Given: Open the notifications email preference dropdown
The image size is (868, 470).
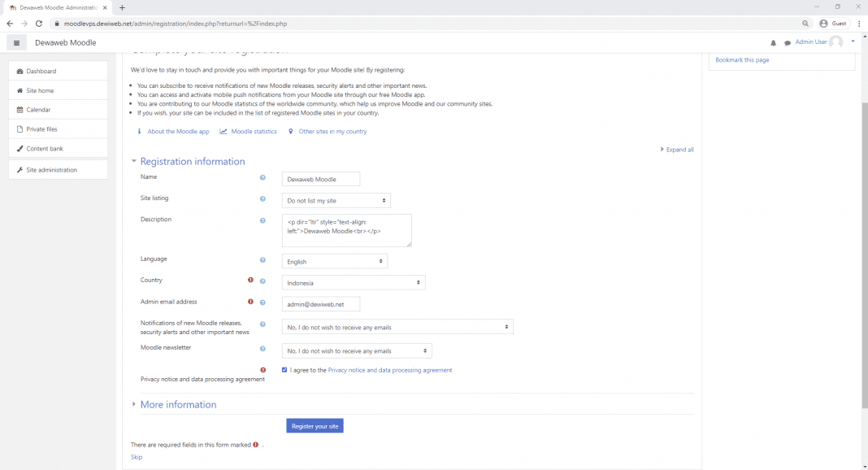Looking at the screenshot, I should point(397,327).
